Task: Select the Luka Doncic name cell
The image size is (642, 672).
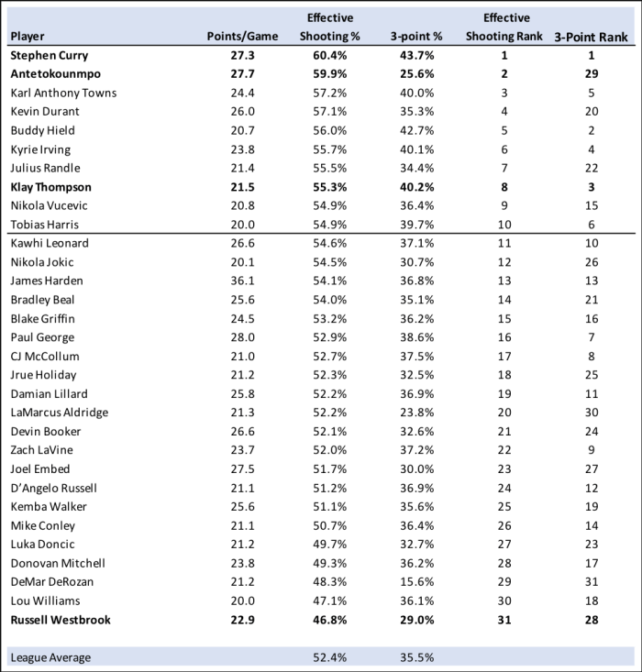Action: pos(43,545)
